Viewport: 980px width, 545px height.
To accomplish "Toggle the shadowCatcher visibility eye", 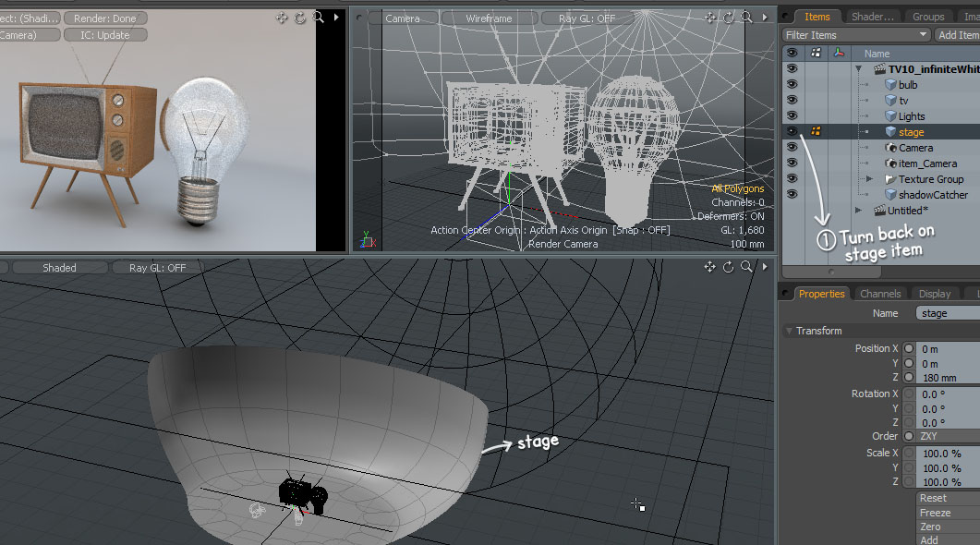I will 792,195.
